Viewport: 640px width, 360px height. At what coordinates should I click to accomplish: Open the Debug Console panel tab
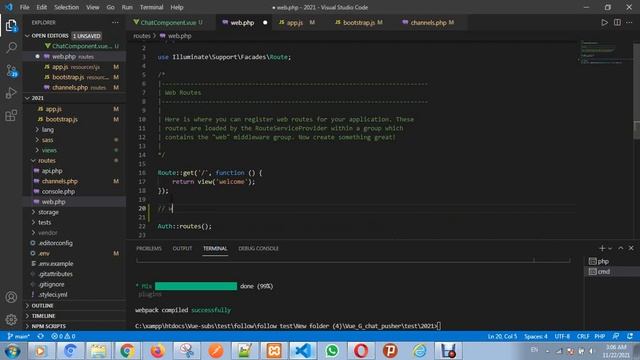pos(258,249)
